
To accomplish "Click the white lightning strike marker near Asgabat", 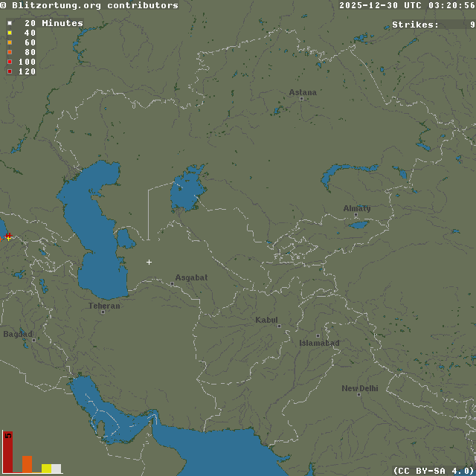I will click(149, 262).
